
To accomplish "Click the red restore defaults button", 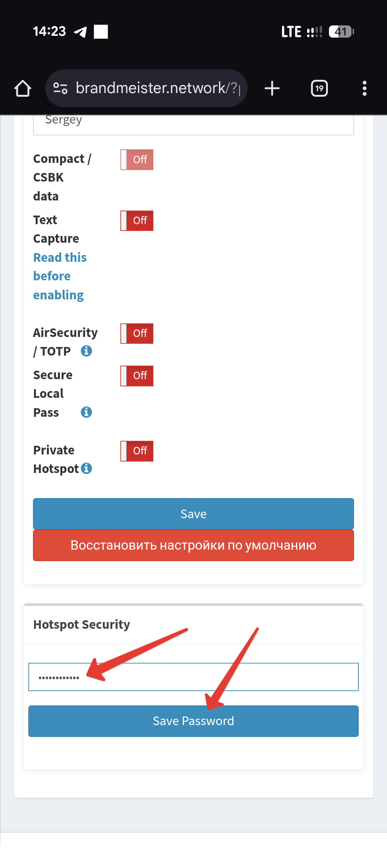I will click(193, 545).
